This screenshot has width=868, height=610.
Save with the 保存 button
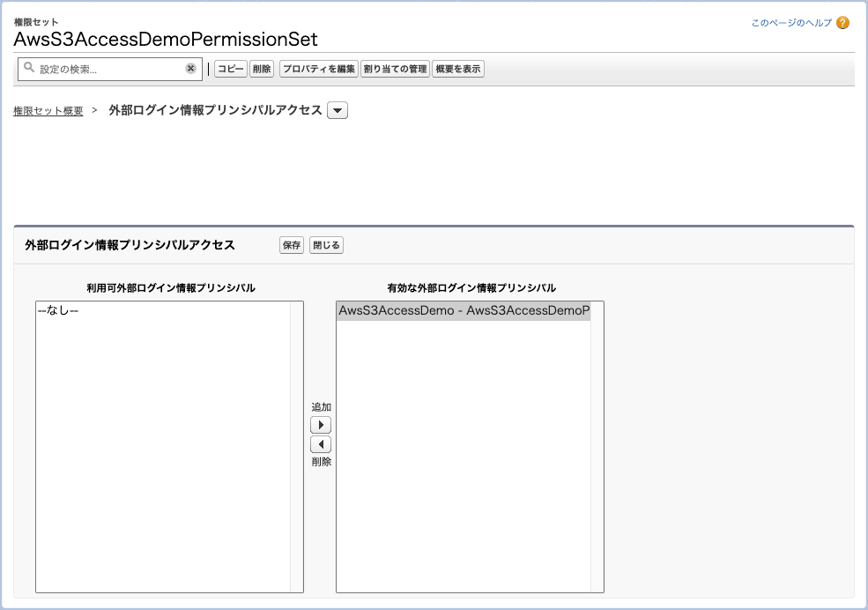coord(292,245)
